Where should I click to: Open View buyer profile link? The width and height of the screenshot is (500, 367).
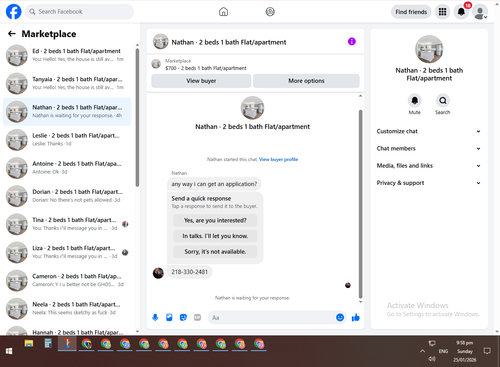click(x=278, y=159)
